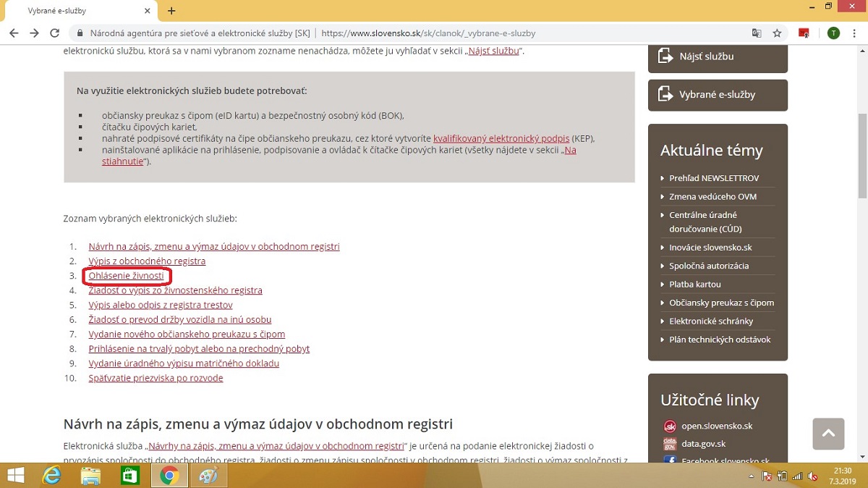Open the Elektronické schránky topic
868x488 pixels.
(711, 321)
